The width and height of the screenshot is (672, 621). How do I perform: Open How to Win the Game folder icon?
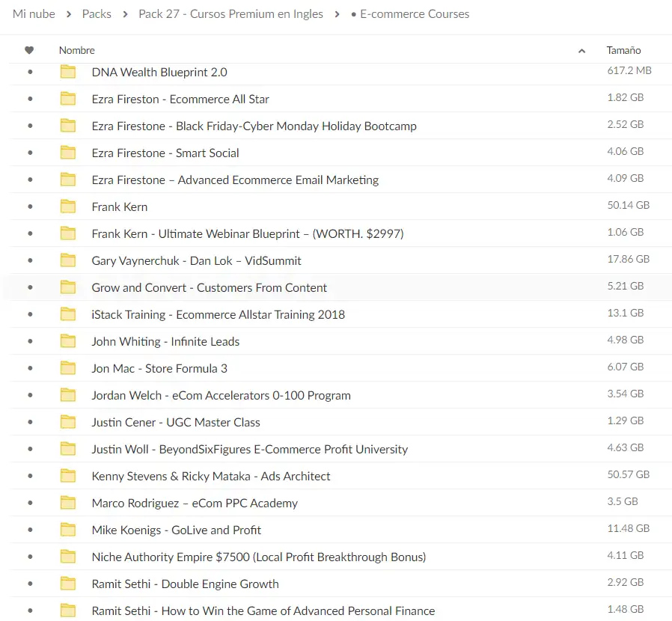tap(67, 611)
